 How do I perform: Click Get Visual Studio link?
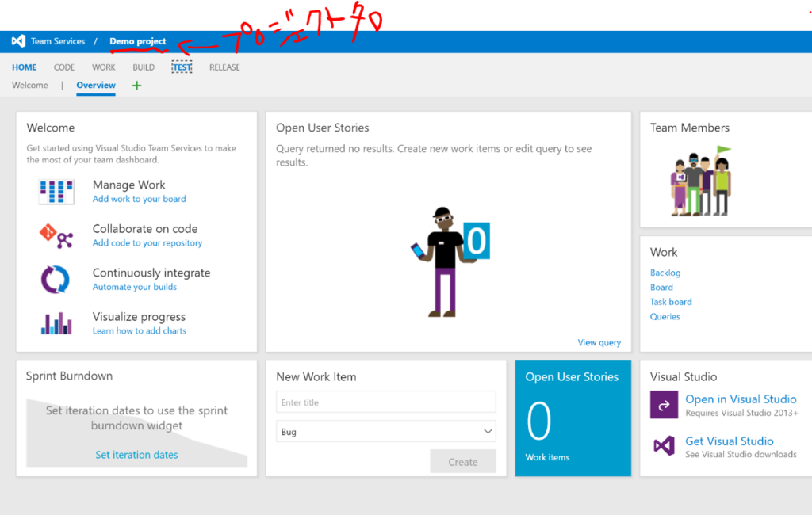click(x=730, y=441)
